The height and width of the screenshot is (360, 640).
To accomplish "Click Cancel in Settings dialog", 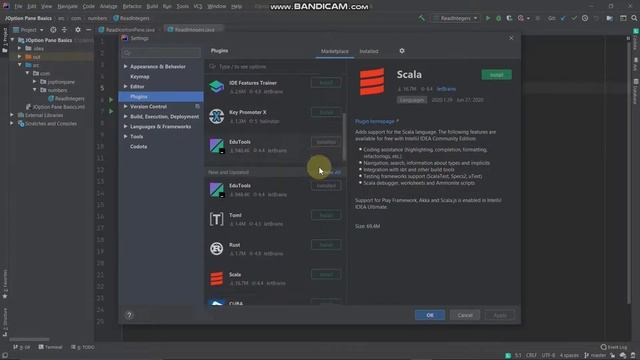I will coord(465,315).
